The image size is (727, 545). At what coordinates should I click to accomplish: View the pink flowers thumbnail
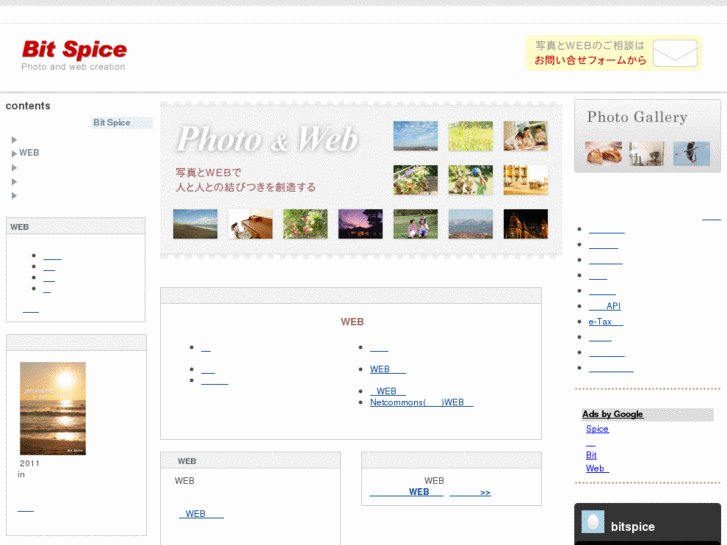point(306,224)
